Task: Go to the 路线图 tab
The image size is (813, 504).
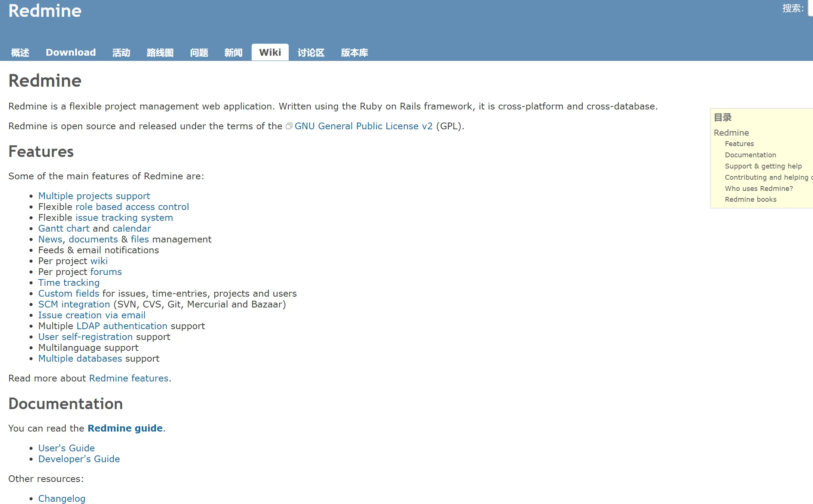Action: (x=160, y=52)
